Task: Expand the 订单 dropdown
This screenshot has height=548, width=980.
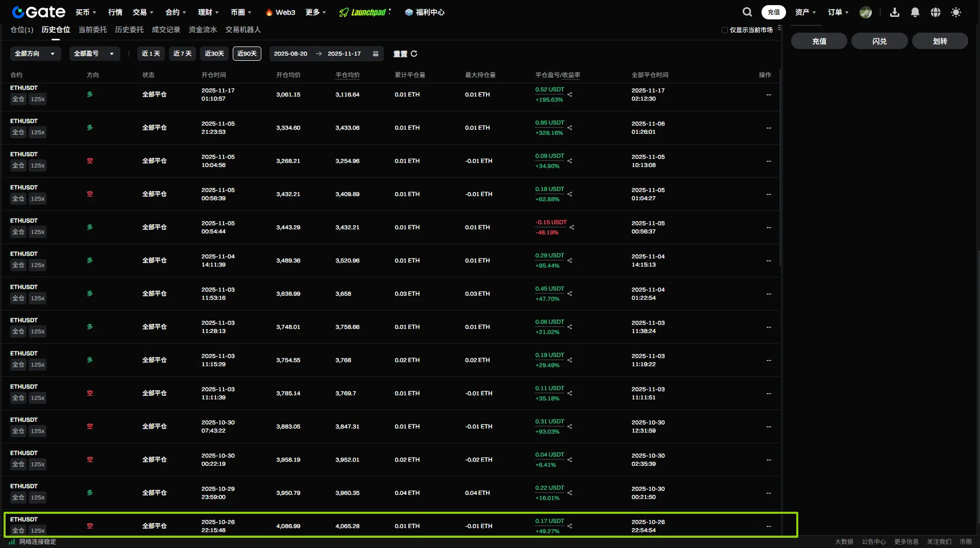Action: 838,12
